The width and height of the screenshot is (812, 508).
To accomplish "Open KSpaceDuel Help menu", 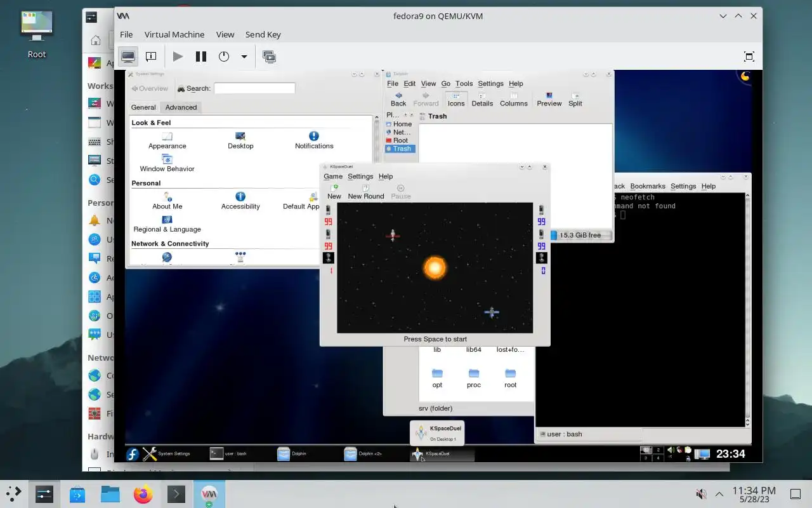I will (x=386, y=177).
